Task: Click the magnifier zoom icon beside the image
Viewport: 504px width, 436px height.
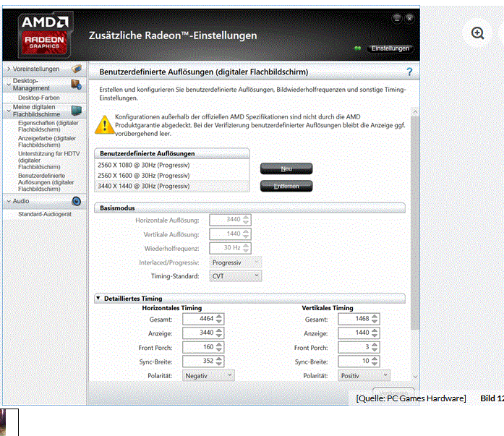Action: click(x=477, y=33)
